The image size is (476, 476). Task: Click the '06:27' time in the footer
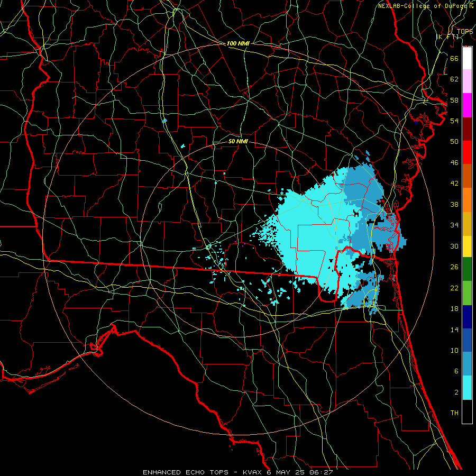click(x=321, y=472)
